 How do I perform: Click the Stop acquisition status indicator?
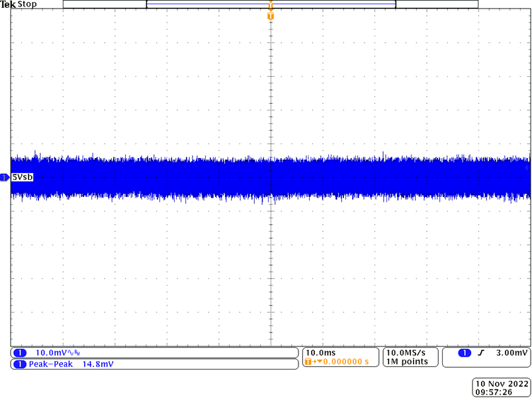coord(27,5)
